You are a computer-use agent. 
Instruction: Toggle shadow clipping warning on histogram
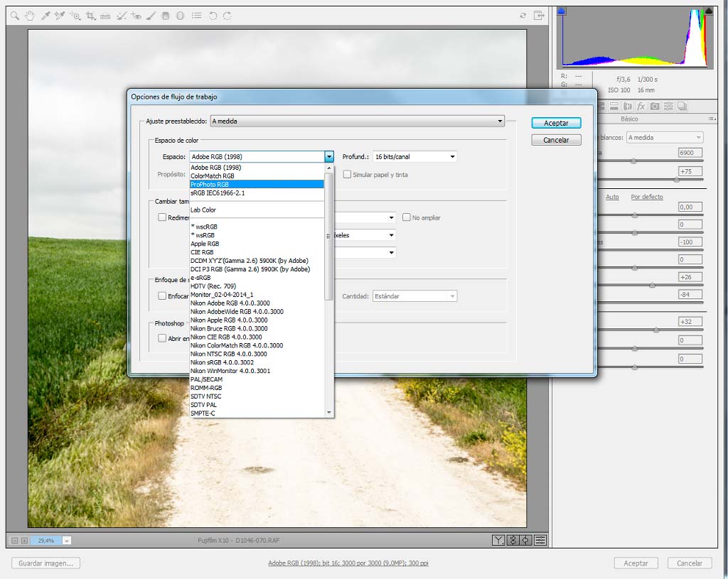pyautogui.click(x=562, y=11)
